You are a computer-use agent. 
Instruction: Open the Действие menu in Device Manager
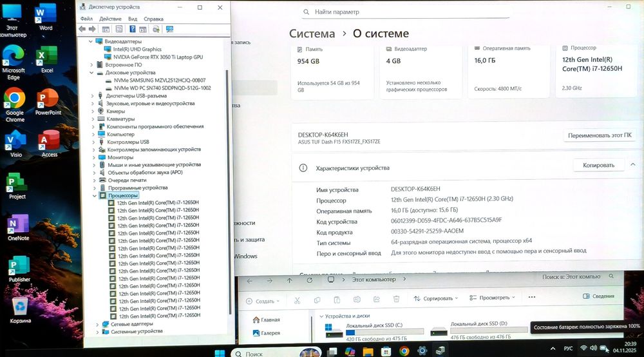click(110, 19)
